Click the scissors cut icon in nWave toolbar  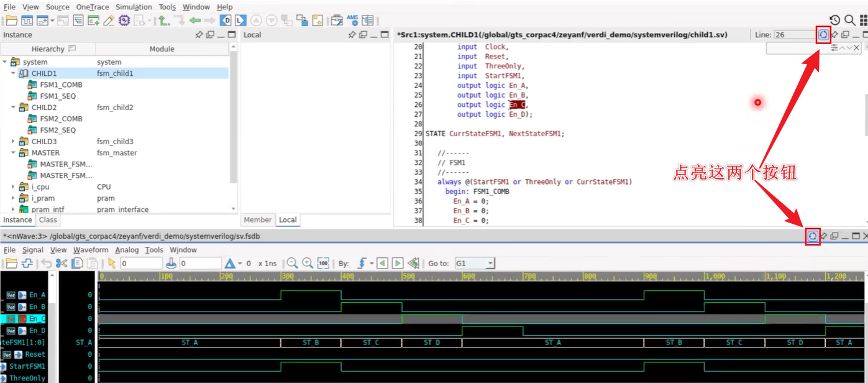(62, 264)
